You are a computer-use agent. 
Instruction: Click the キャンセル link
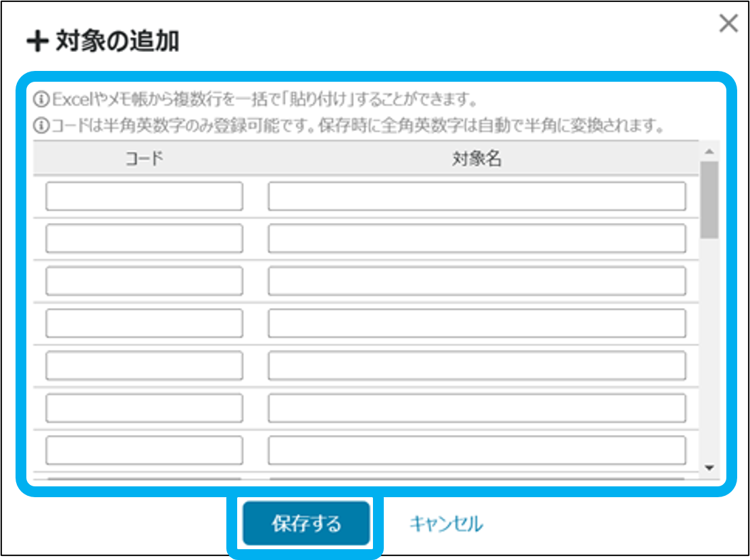(446, 524)
